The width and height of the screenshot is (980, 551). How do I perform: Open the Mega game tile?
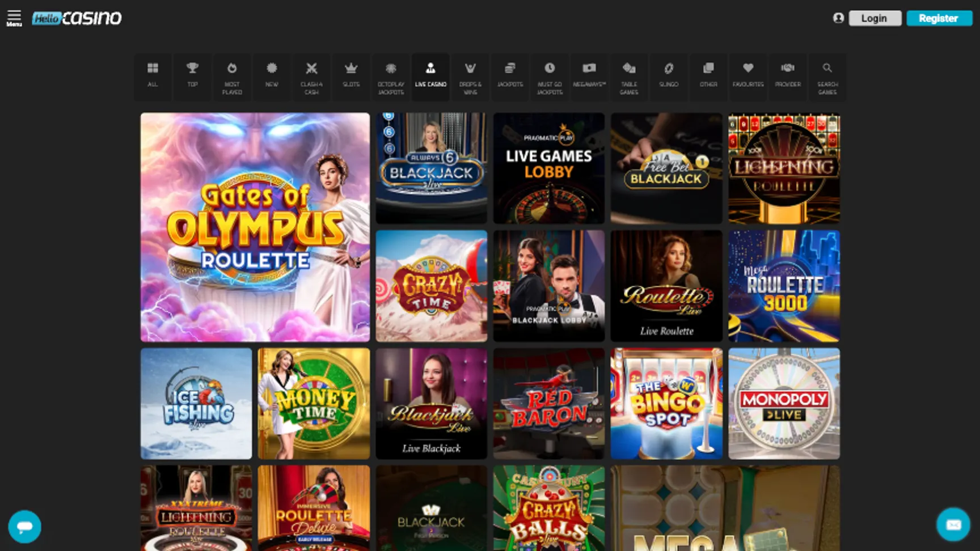725,508
